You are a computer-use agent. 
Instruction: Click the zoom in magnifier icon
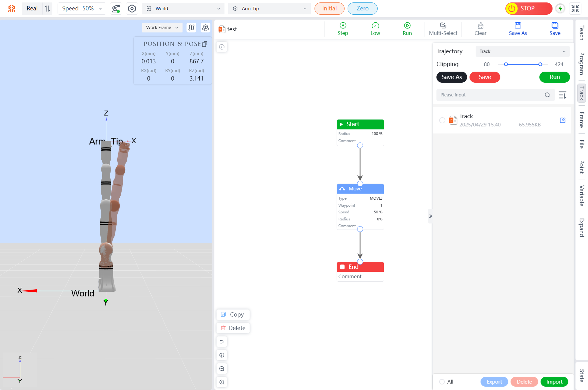tap(222, 382)
